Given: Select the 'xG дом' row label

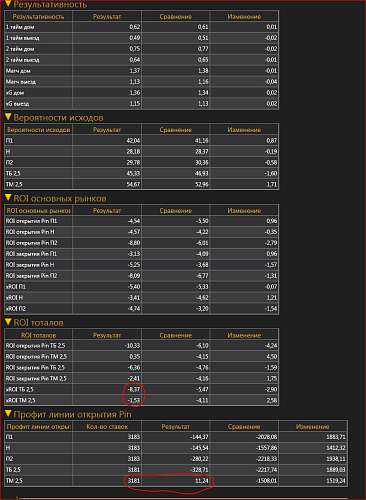Looking at the screenshot, I should coord(15,93).
